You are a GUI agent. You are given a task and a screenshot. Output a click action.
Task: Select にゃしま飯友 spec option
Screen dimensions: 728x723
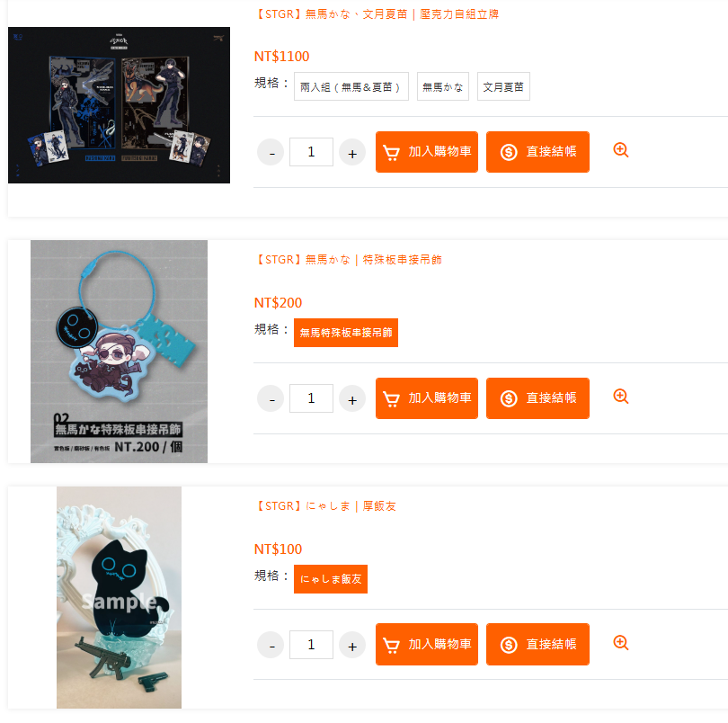click(x=331, y=579)
